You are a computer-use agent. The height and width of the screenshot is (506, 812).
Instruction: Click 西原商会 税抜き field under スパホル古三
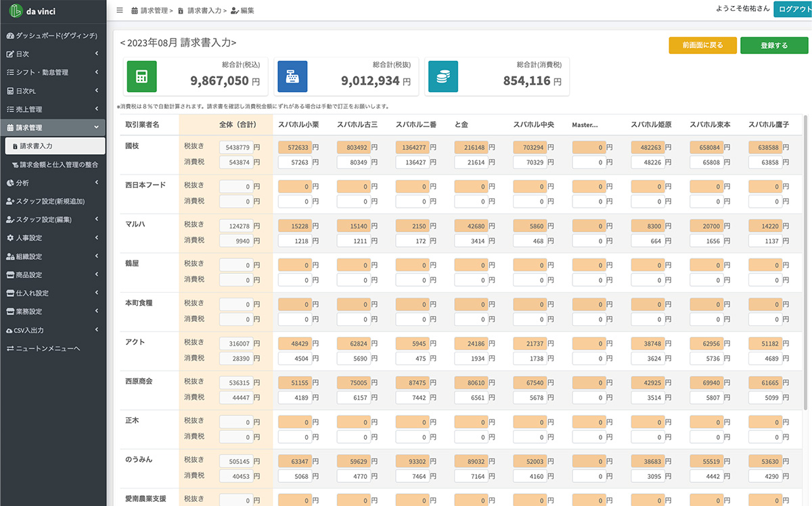[x=353, y=382]
